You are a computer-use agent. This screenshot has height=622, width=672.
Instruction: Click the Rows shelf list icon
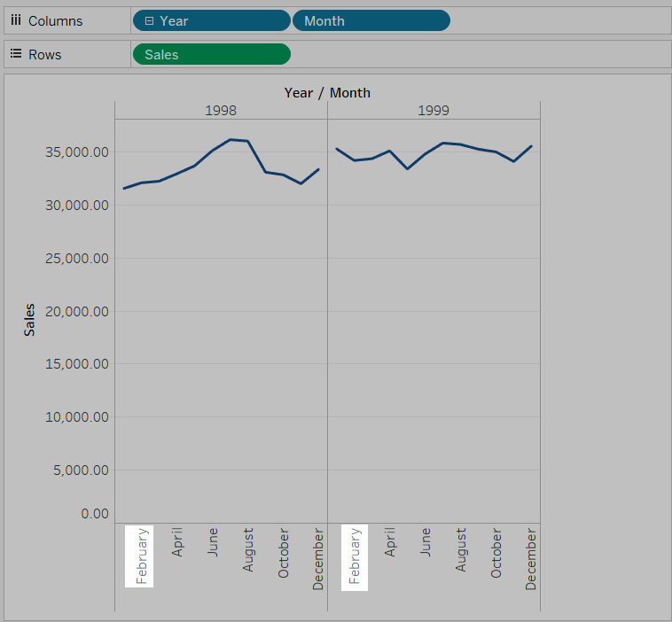pos(15,54)
